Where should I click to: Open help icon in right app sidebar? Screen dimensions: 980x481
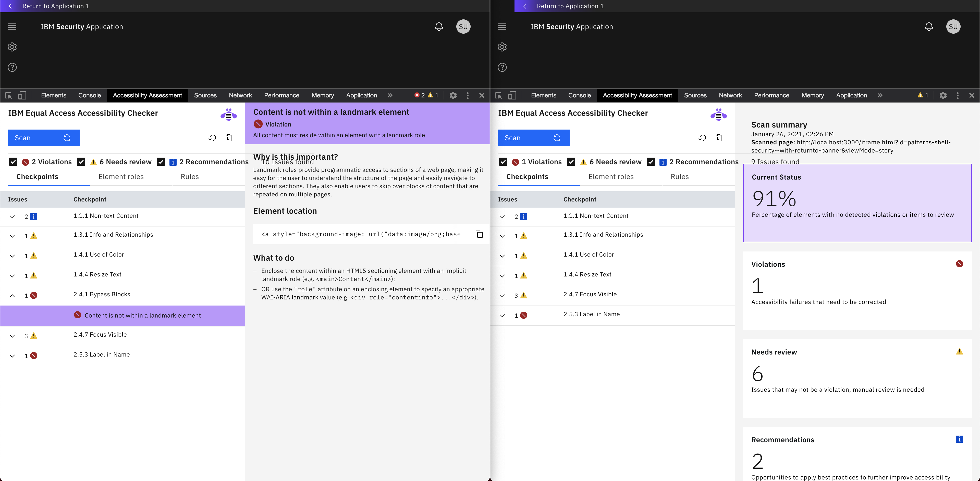(x=502, y=67)
